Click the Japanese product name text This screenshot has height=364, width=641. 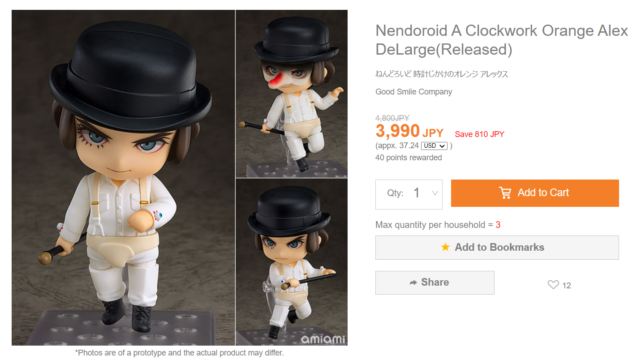tap(442, 74)
